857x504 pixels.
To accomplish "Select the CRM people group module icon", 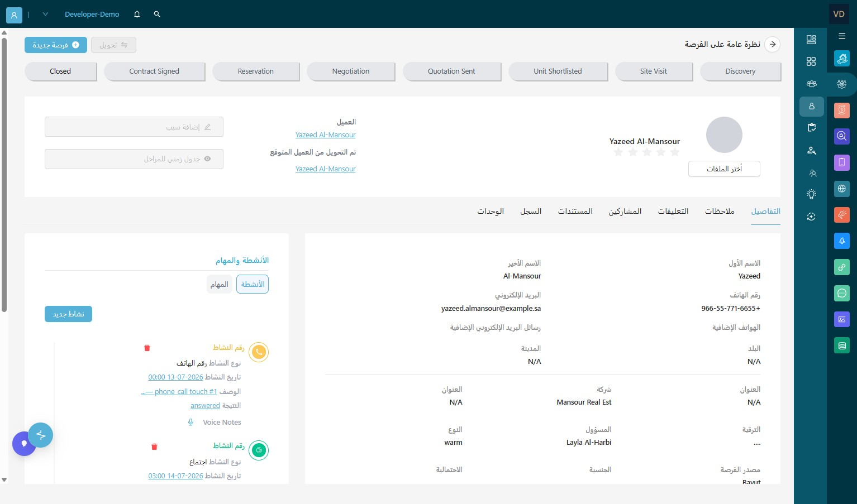I will [842, 84].
